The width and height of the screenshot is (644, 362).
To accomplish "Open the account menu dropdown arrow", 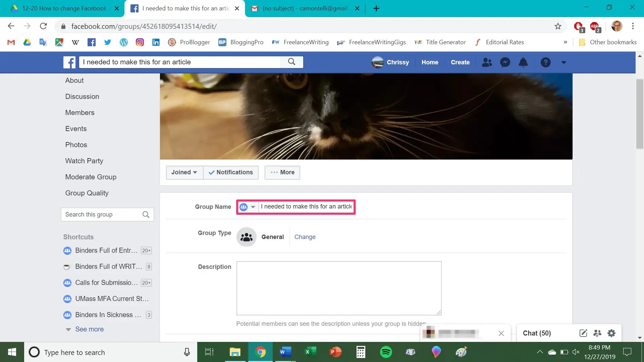I will 563,62.
